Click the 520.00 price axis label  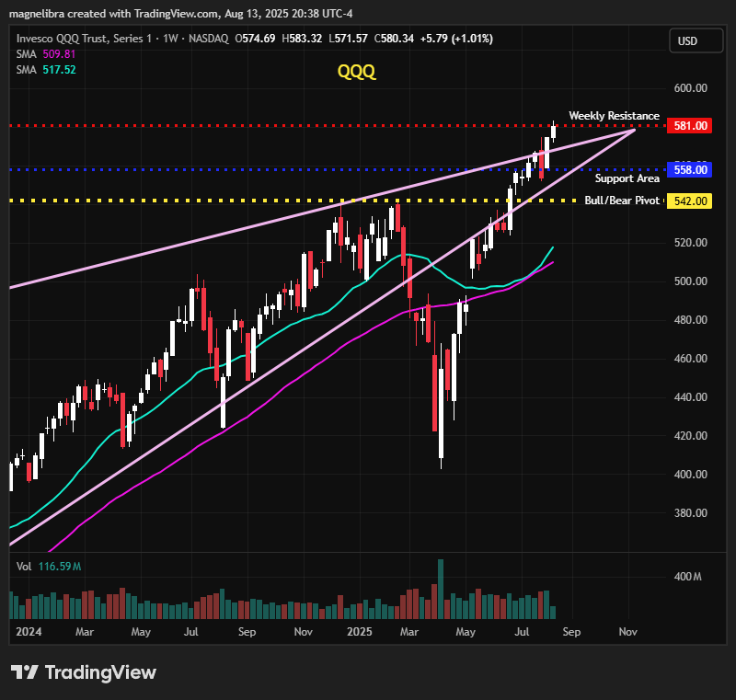point(691,243)
